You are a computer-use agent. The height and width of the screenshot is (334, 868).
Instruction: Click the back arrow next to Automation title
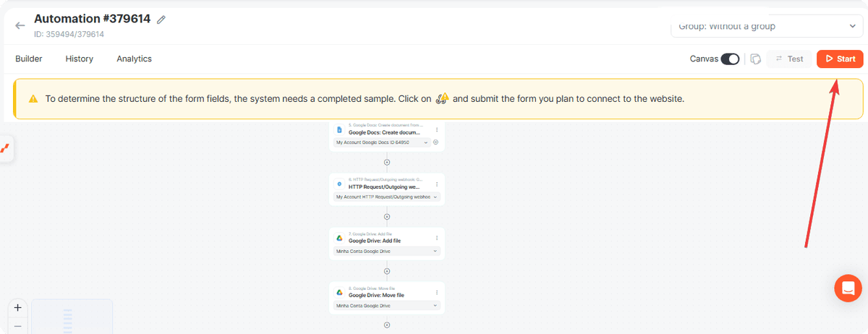tap(20, 25)
